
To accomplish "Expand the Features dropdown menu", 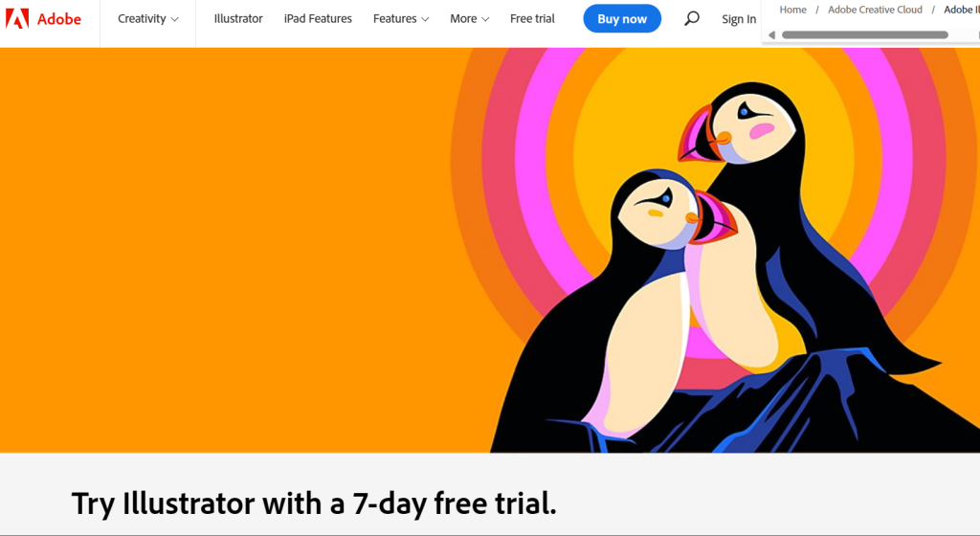I will coord(401,19).
